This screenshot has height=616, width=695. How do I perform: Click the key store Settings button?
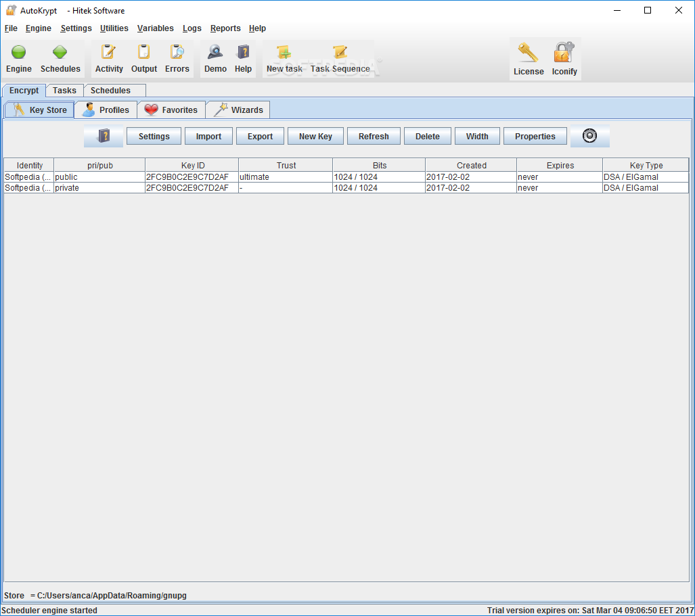point(154,137)
